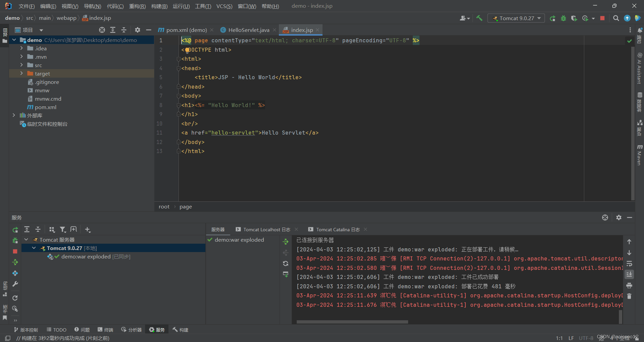Viewport: 644px width, 342px height.
Task: Open the VCS(S) menu
Action: coord(224,6)
